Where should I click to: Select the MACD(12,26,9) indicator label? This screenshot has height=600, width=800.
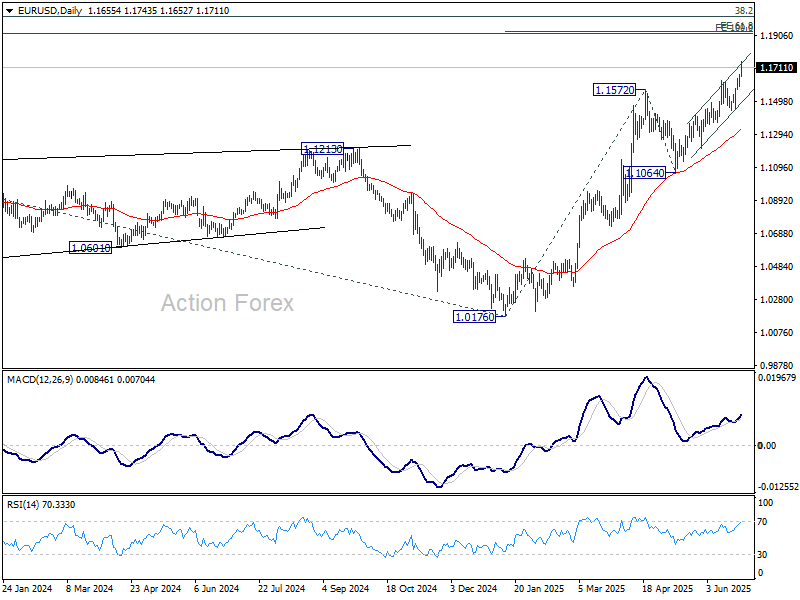(x=60, y=379)
